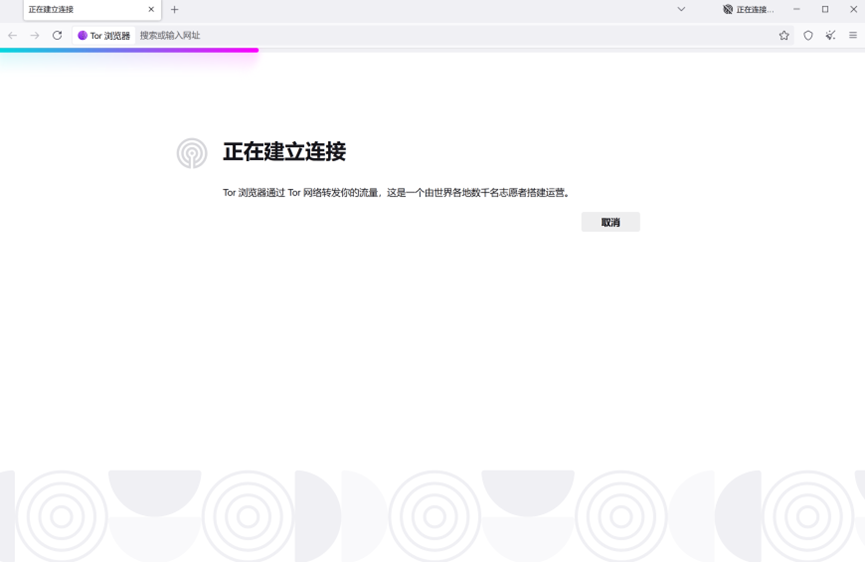Cancel the Tor connection with 取消 button
This screenshot has width=865, height=562.
pos(610,222)
